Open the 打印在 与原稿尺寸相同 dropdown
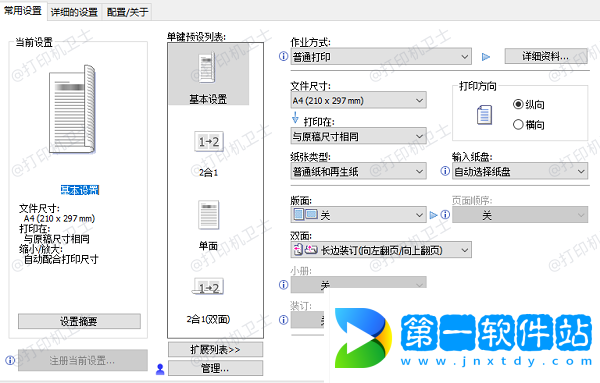This screenshot has height=383, width=600. [x=359, y=136]
